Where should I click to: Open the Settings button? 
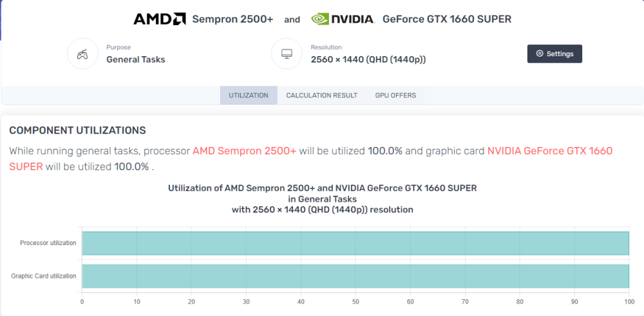[x=554, y=54]
